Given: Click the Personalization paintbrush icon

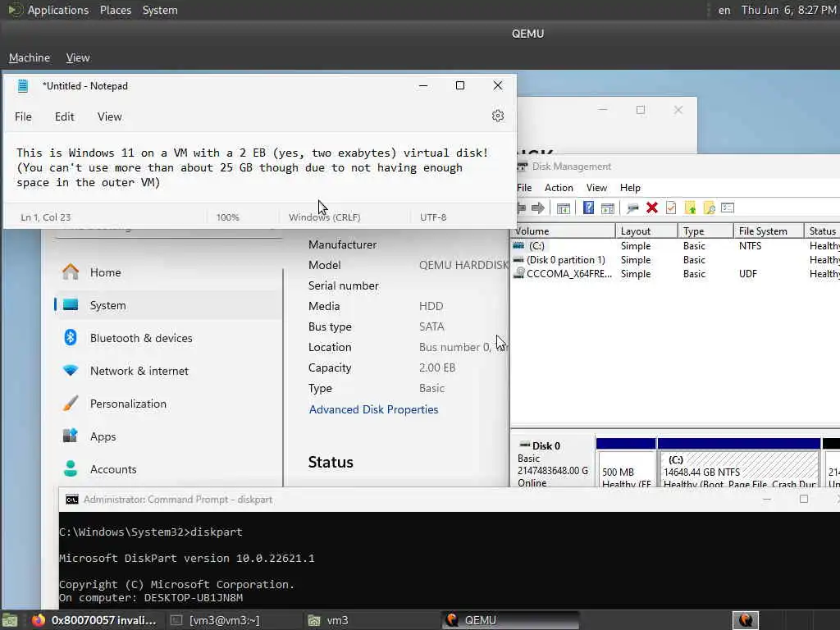Looking at the screenshot, I should (x=71, y=404).
